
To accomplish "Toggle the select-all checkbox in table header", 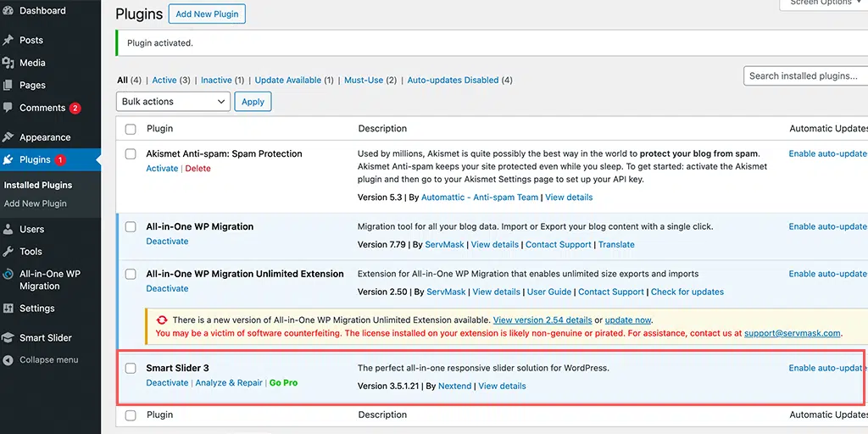I will pos(131,129).
